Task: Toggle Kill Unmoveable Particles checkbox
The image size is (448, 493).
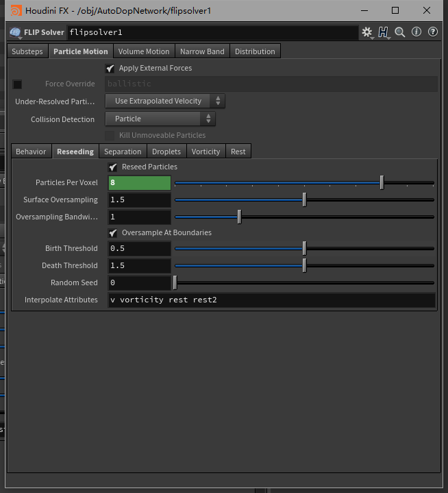Action: (110, 136)
